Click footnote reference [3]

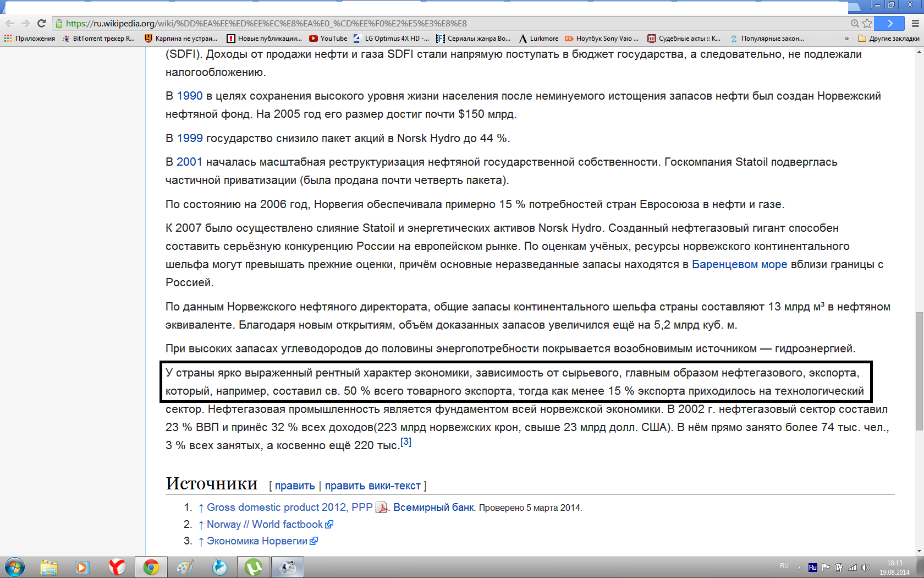tap(406, 441)
